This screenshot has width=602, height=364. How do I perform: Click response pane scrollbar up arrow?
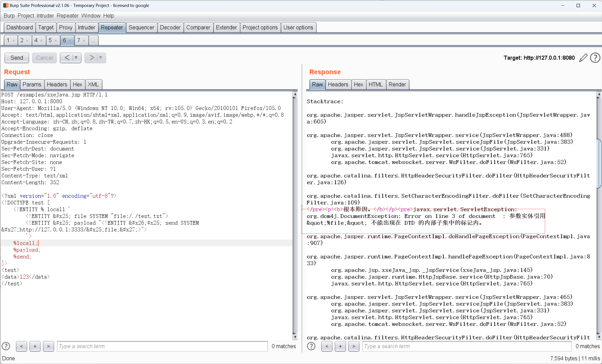click(x=599, y=94)
